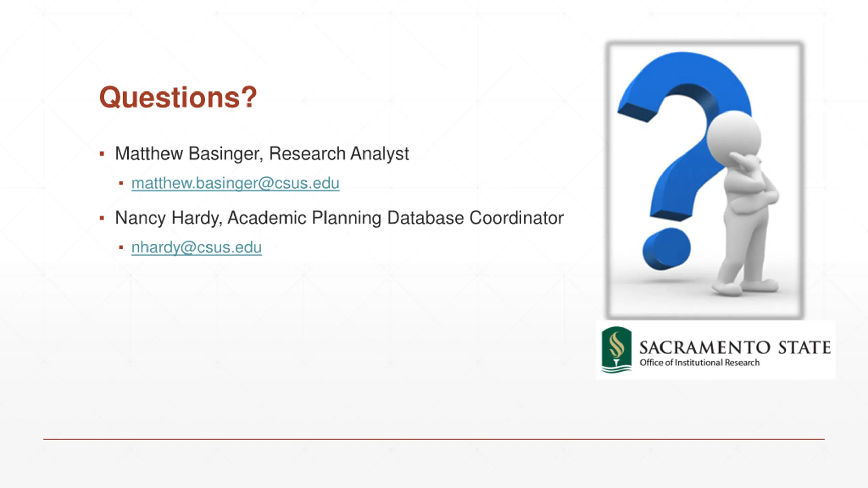Image resolution: width=868 pixels, height=488 pixels.
Task: Click "Office of Institutional Research" caption
Action: (699, 363)
